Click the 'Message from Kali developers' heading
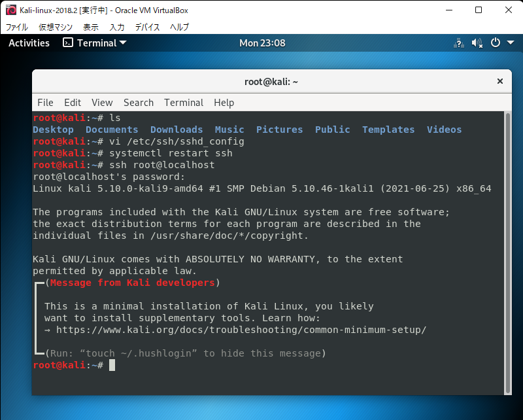Screen dimensions: 523x420 click(133, 283)
